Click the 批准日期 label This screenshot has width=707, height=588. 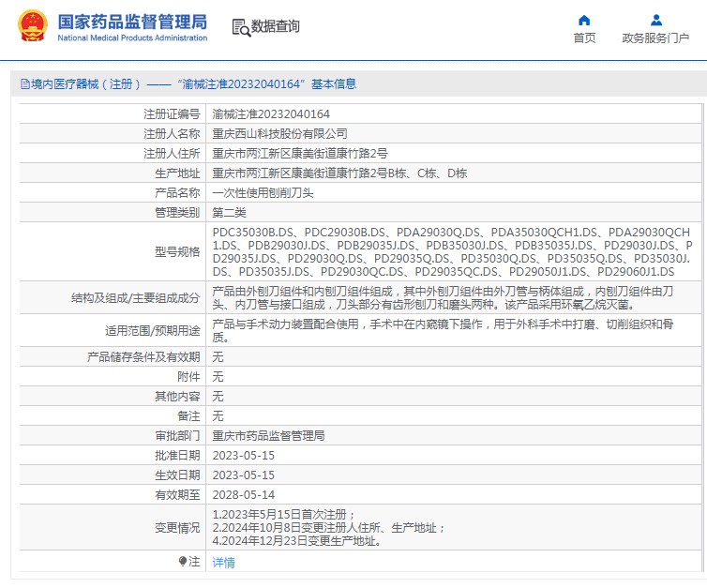click(x=177, y=456)
